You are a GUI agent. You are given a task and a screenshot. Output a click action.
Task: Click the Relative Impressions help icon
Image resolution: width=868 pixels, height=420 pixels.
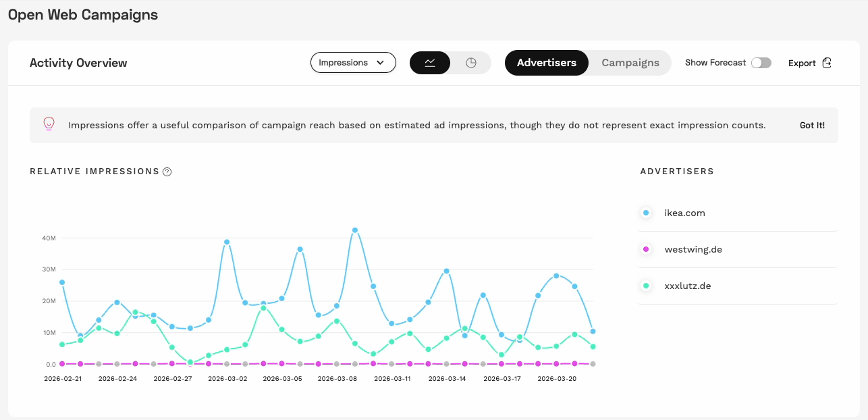167,172
